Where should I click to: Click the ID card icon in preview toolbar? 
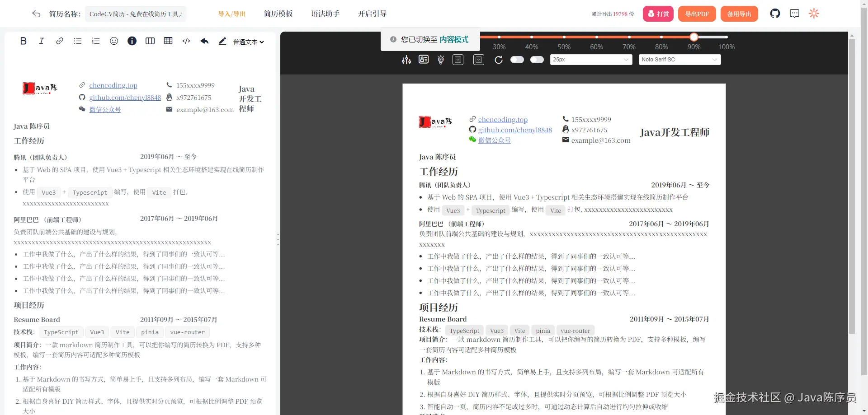[x=424, y=60]
